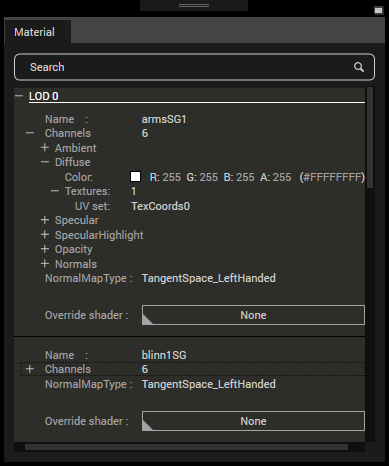Click the #FFFFFFFF hex color value
This screenshot has width=389, height=466.
click(332, 177)
